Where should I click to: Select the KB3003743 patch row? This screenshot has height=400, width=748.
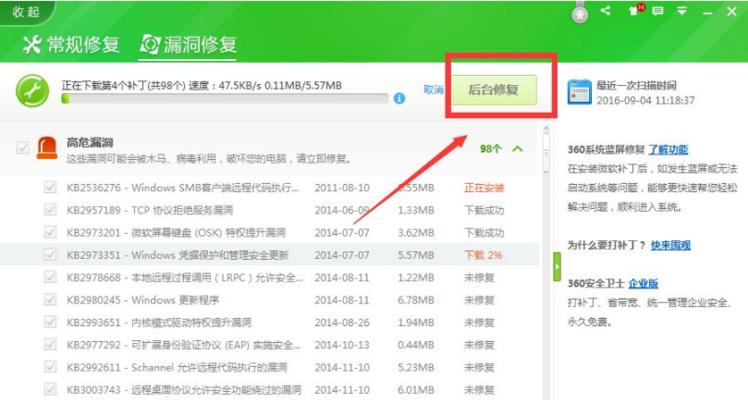click(x=270, y=389)
